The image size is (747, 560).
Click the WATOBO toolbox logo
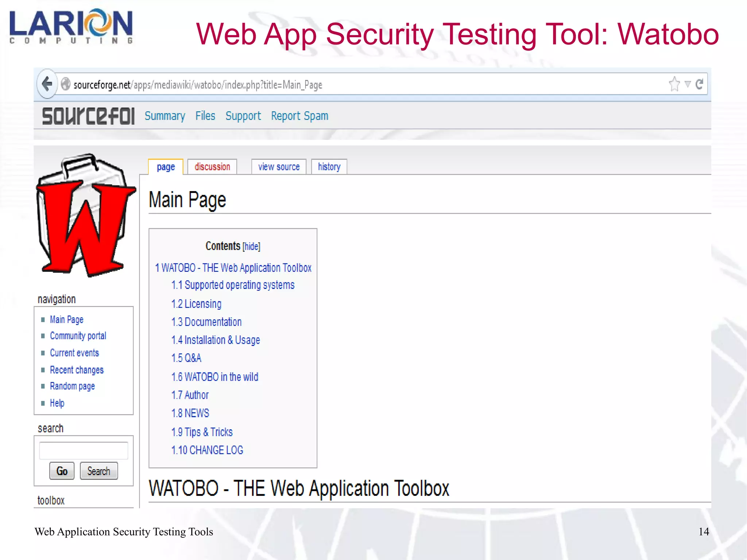(86, 215)
